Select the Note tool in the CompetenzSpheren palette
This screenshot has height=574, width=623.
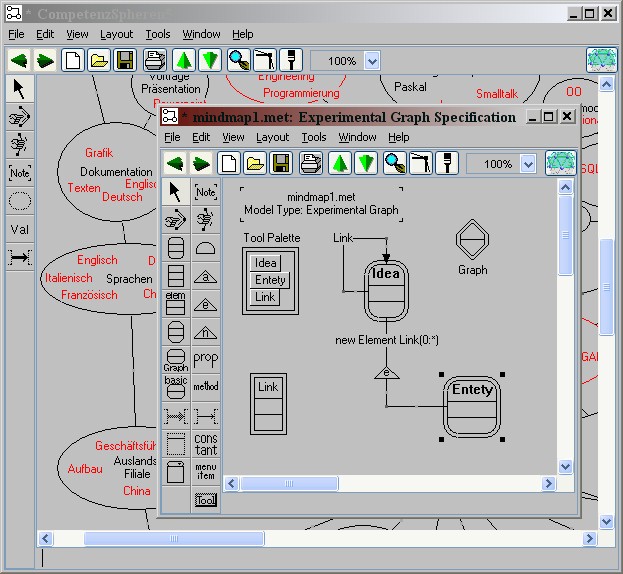pos(19,173)
